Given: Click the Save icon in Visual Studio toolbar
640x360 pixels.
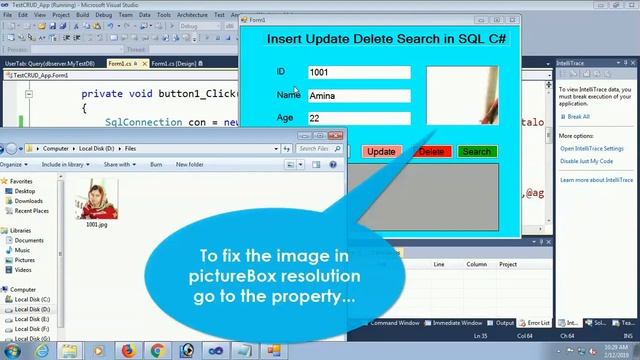Looking at the screenshot, I should tap(53, 26).
